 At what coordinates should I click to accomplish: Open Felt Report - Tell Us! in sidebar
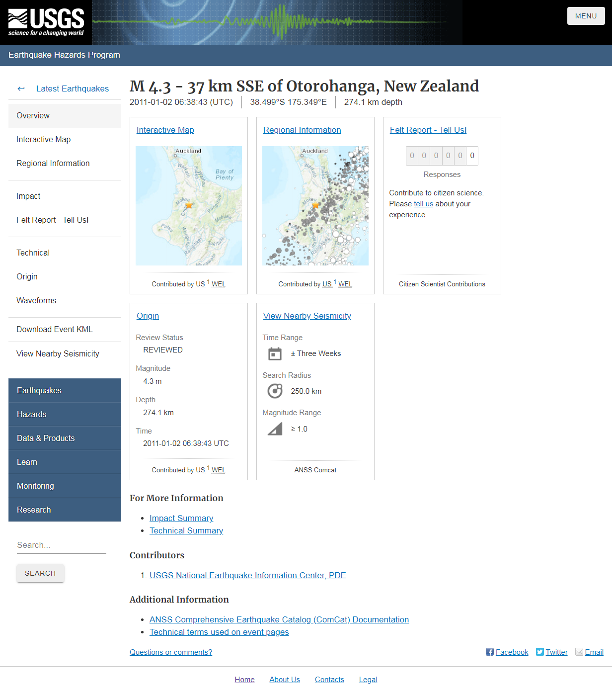(65, 220)
